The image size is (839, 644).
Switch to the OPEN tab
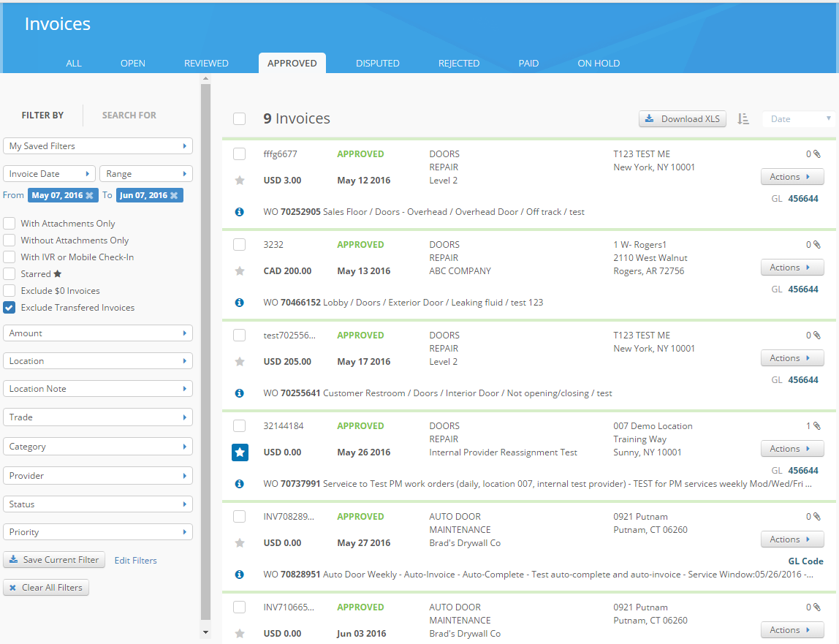[x=133, y=63]
